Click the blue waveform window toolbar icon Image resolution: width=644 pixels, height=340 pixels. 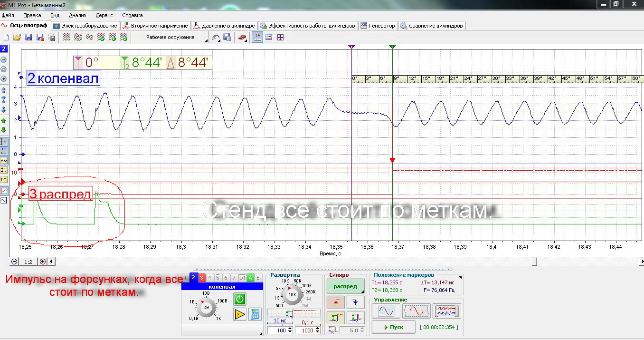pyautogui.click(x=269, y=37)
